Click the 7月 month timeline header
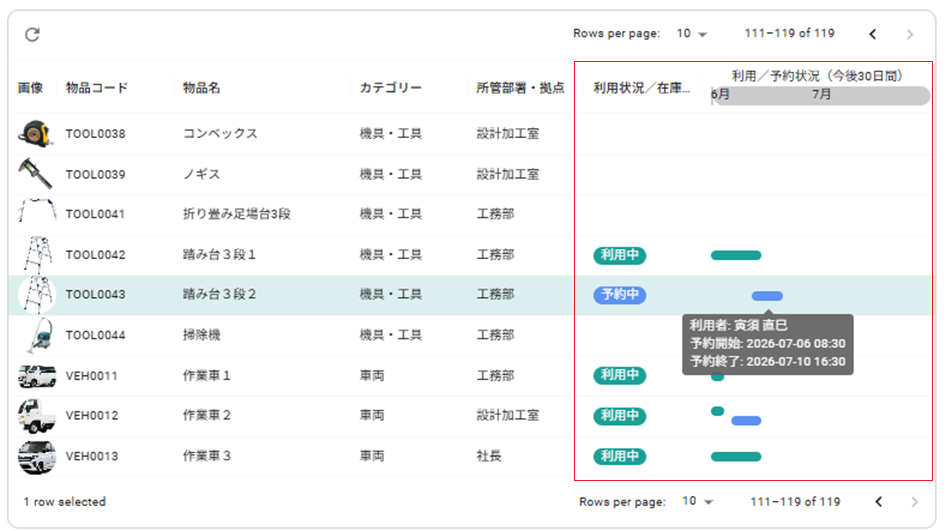946x531 pixels. coord(821,95)
